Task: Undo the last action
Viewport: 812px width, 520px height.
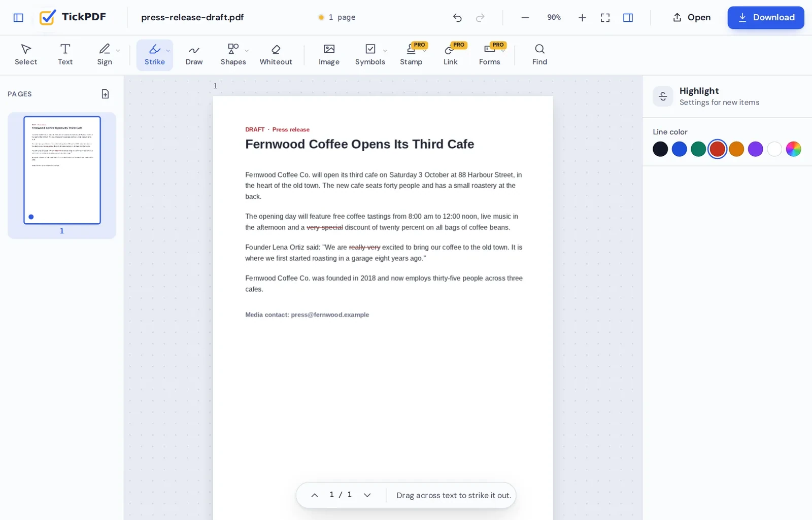Action: click(x=457, y=18)
